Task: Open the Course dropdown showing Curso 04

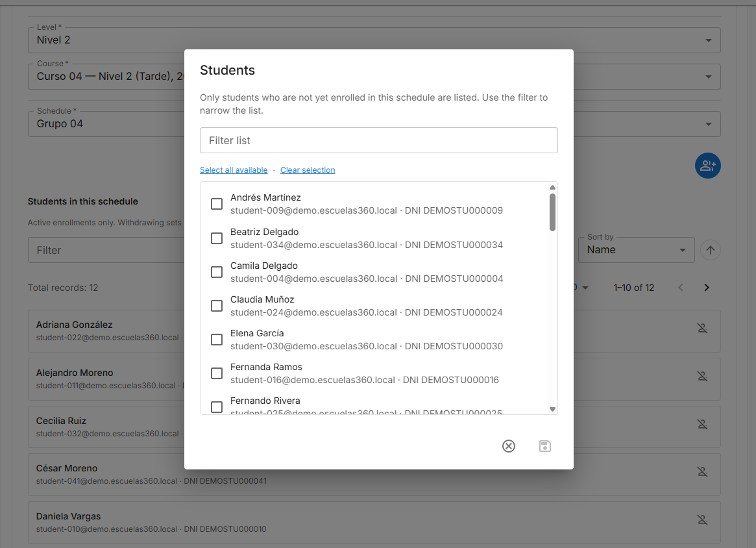Action: pos(374,76)
